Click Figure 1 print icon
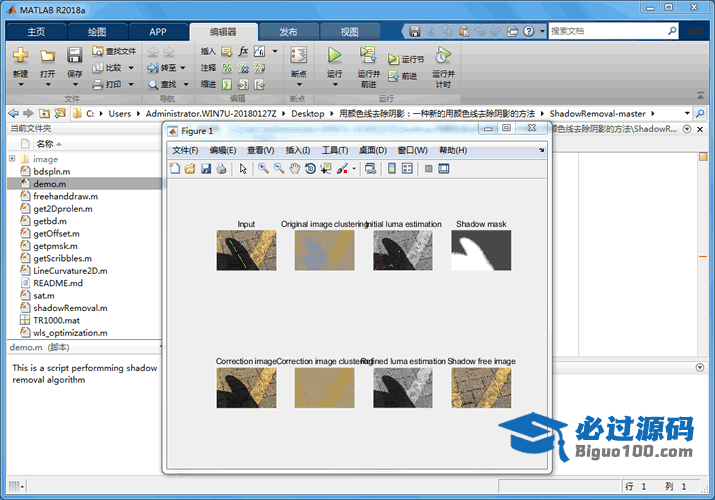This screenshot has height=500, width=715. coord(221,169)
